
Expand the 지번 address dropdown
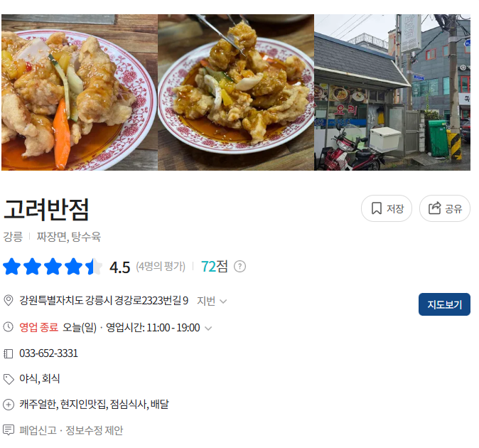click(x=212, y=301)
